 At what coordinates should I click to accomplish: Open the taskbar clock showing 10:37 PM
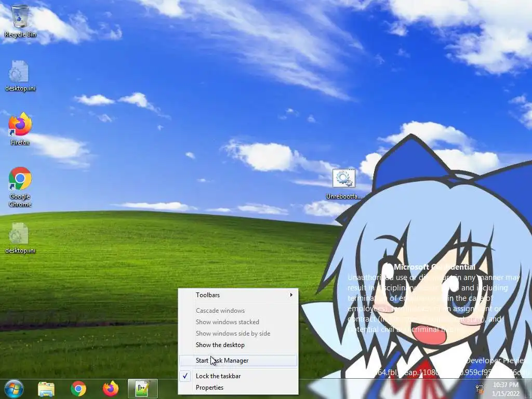(506, 389)
